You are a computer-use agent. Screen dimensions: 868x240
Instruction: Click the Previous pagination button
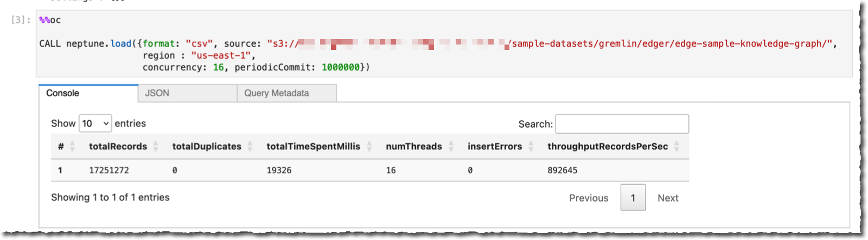(589, 198)
